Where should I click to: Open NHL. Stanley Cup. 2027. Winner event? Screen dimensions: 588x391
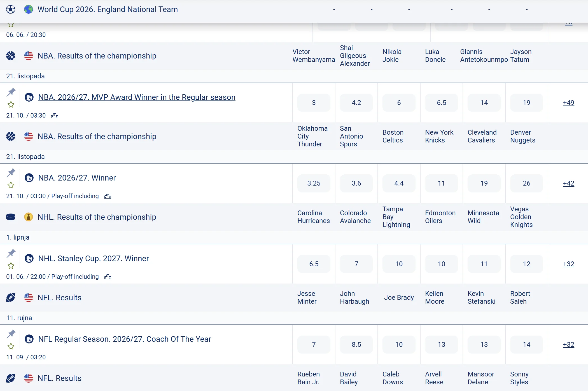[94, 258]
